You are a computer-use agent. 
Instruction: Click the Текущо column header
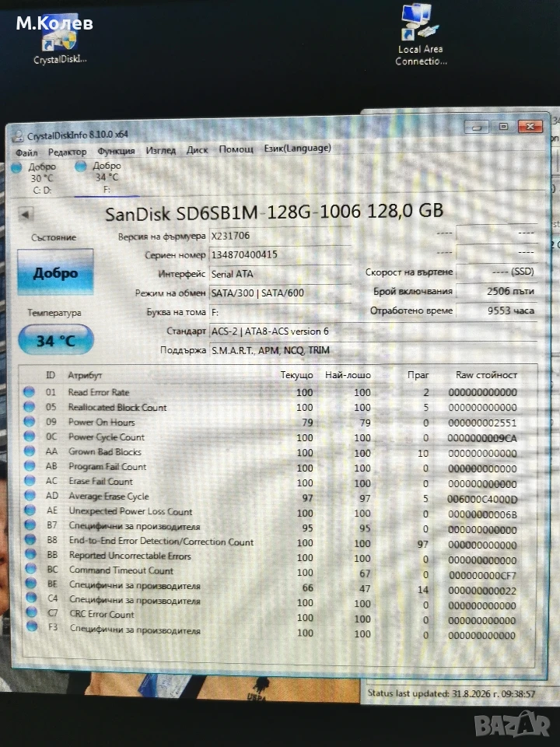coord(296,375)
